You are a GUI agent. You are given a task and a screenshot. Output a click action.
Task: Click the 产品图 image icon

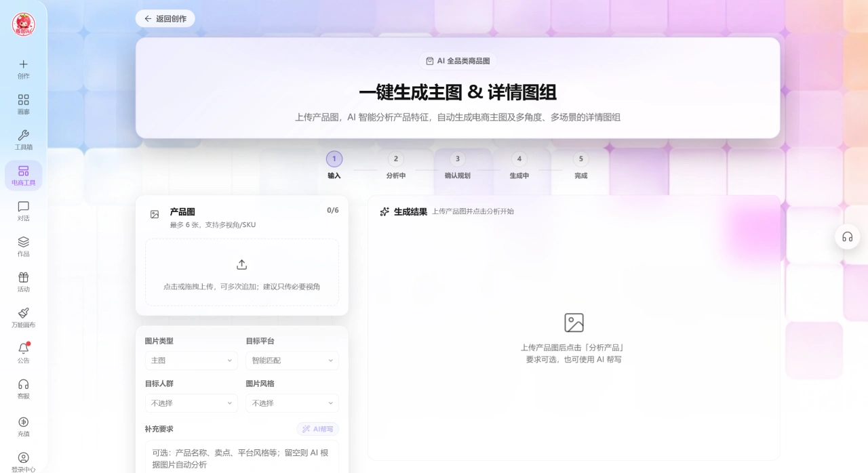[x=155, y=214]
